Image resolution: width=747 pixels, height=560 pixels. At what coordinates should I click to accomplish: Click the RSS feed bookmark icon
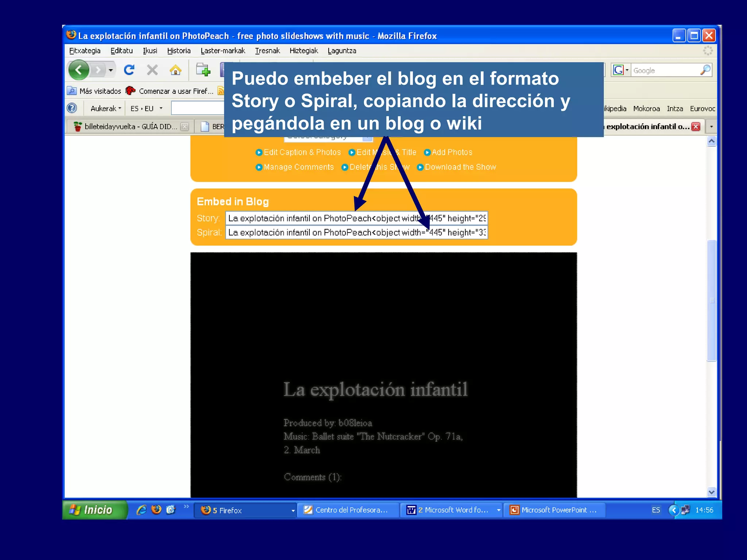221,91
